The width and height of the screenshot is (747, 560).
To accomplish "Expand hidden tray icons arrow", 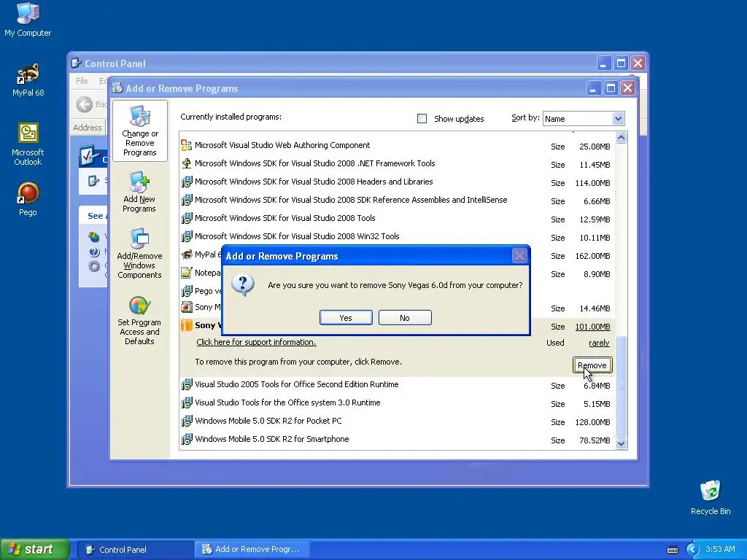I will [692, 550].
